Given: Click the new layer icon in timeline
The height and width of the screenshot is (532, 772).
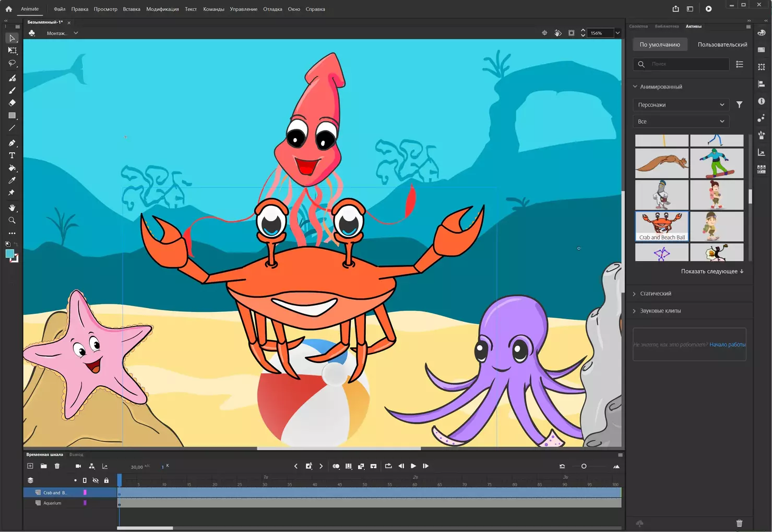Looking at the screenshot, I should tap(30, 466).
